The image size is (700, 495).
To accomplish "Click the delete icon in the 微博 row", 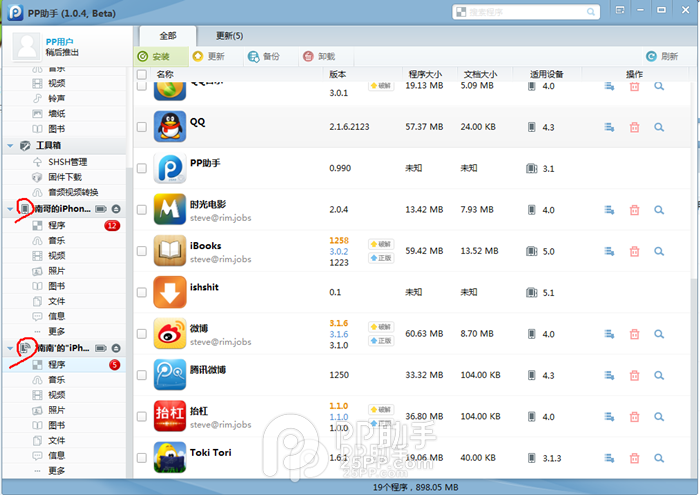I will point(634,334).
